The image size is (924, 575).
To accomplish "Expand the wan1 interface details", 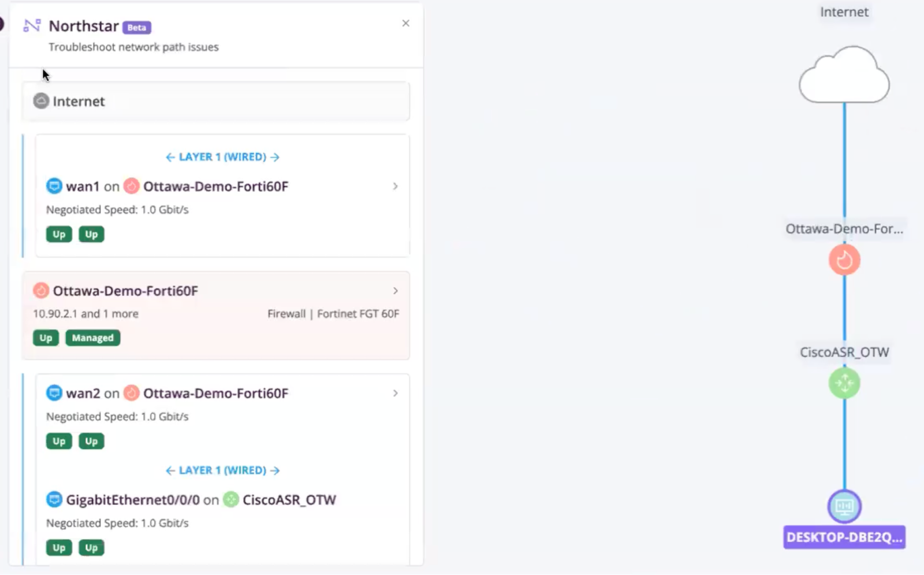I will 395,186.
